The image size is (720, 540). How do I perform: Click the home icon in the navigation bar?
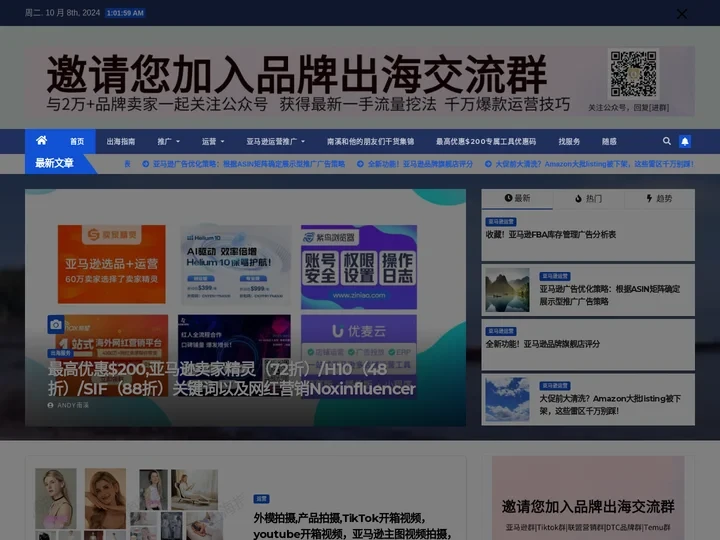coord(41,141)
